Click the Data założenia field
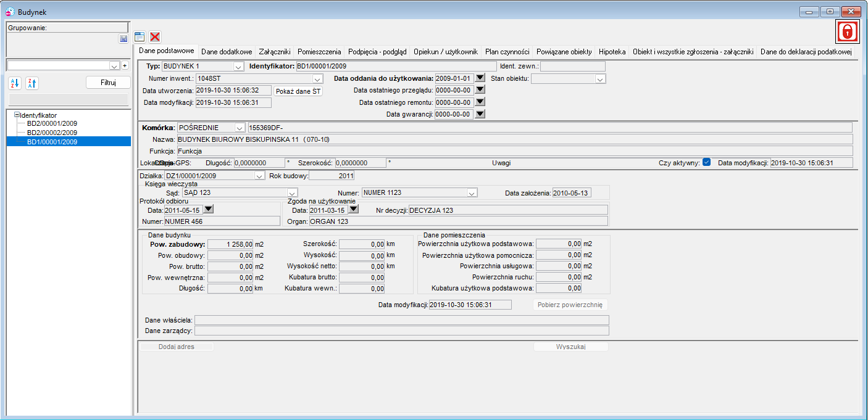868x420 pixels. 572,193
